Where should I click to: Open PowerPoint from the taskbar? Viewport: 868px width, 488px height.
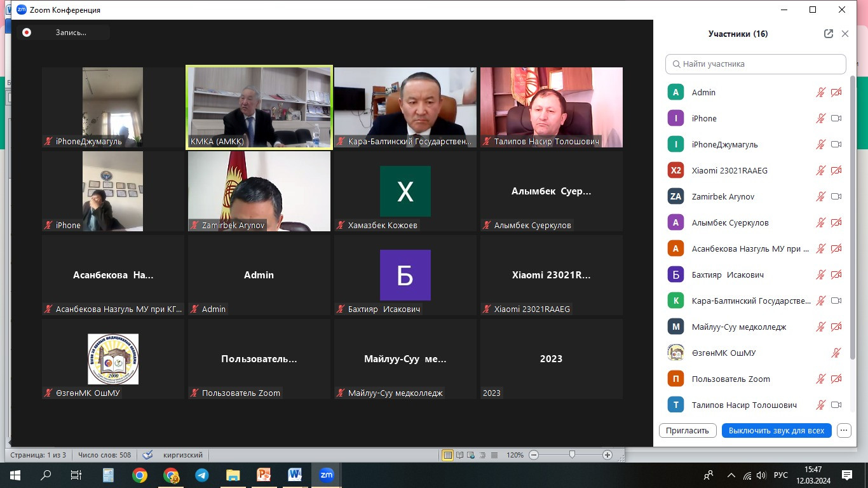pos(264,475)
